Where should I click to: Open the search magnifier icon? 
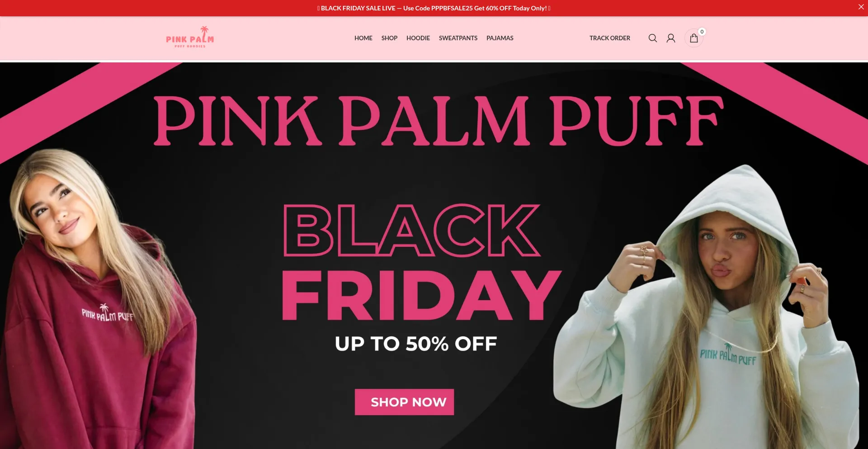tap(652, 38)
